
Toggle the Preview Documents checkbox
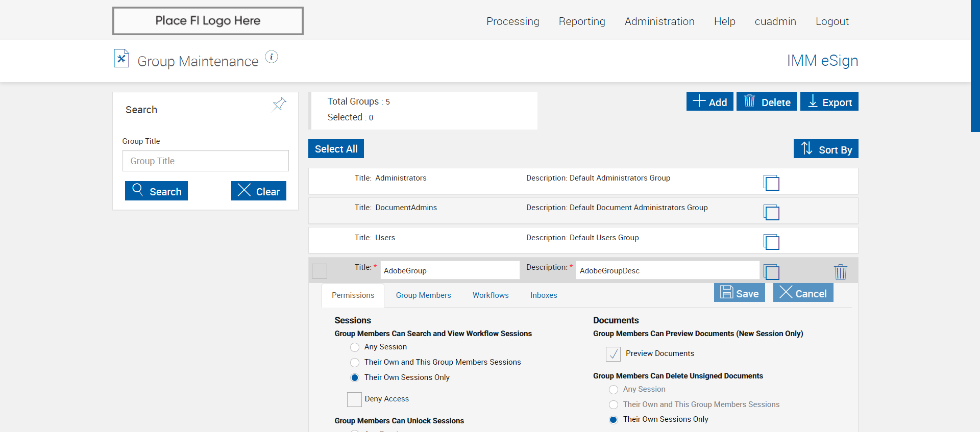[x=613, y=354]
